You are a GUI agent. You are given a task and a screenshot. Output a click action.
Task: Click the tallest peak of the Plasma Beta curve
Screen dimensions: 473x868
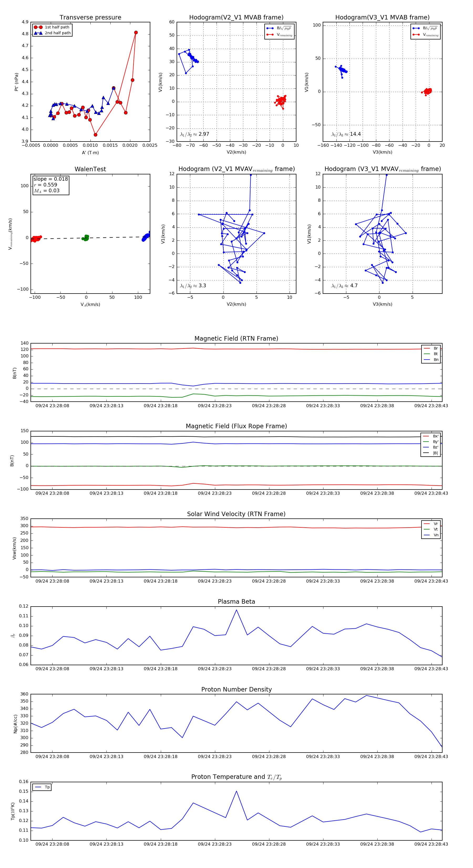236,610
